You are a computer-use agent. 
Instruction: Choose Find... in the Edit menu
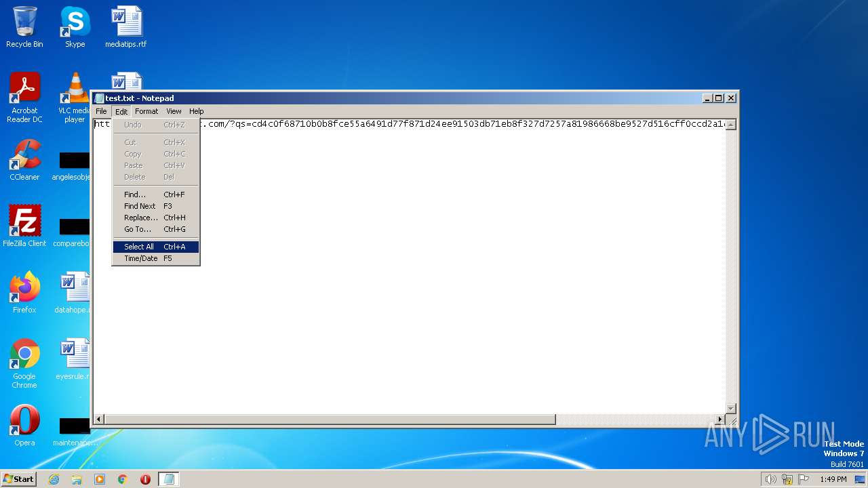point(156,195)
